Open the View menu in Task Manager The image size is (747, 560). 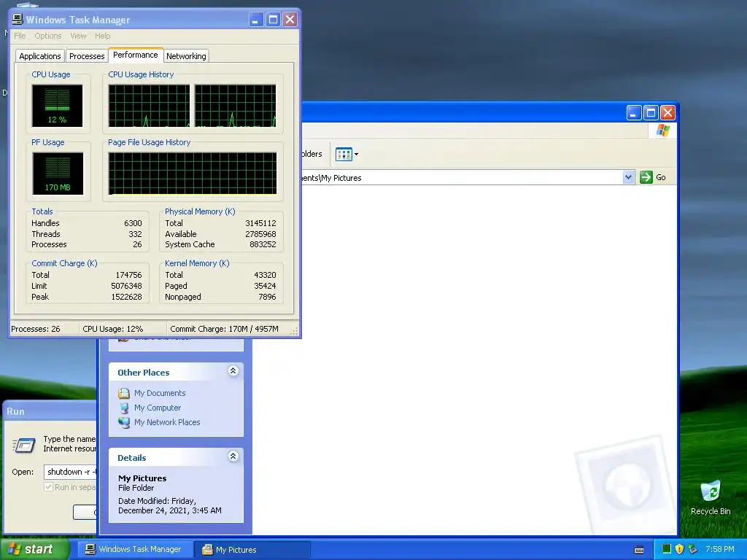(78, 36)
